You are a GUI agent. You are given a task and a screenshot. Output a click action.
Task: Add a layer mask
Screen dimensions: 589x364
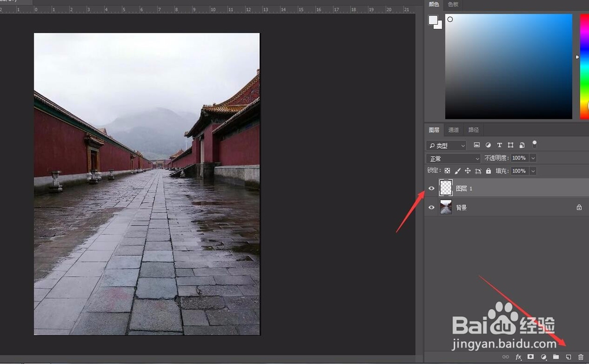531,357
